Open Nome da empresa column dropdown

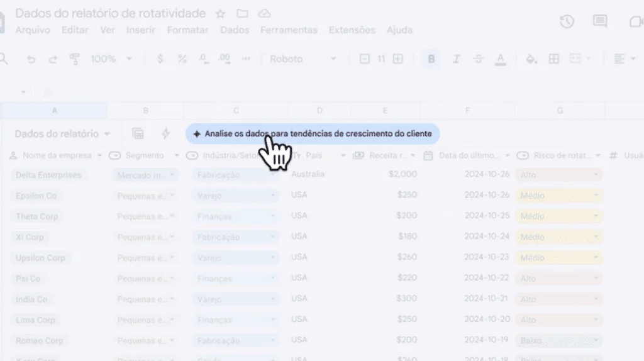click(x=99, y=155)
